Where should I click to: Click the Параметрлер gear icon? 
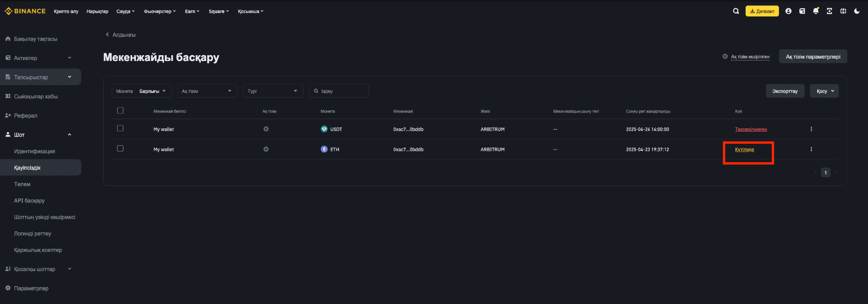8,288
